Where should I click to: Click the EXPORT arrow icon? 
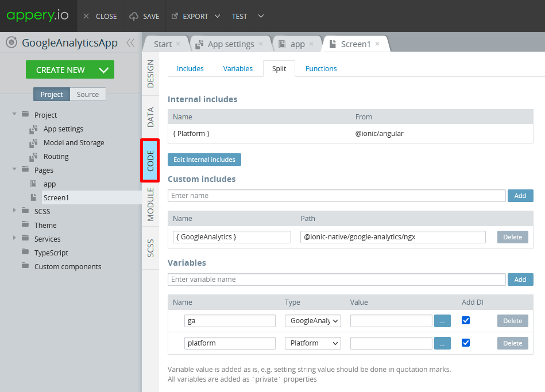(x=175, y=16)
